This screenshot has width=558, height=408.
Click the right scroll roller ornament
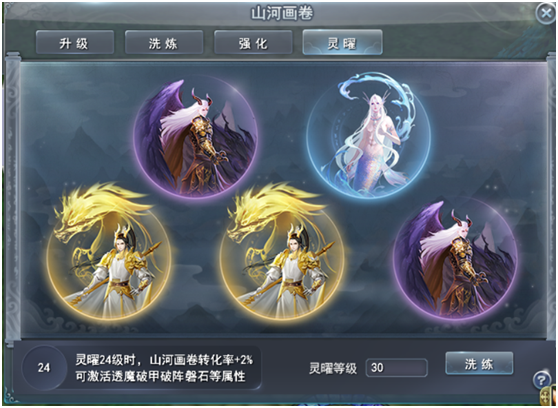(x=551, y=199)
